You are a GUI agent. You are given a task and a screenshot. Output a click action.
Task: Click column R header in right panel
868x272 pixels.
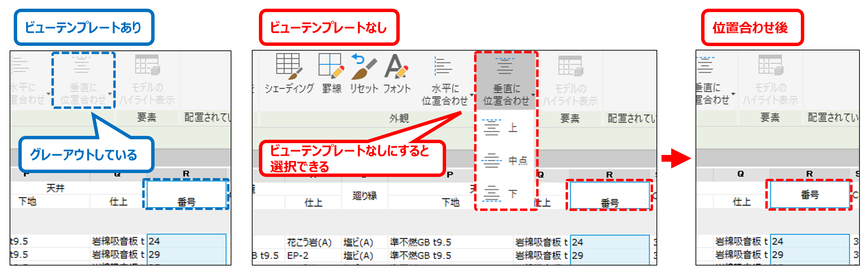pos(809,174)
